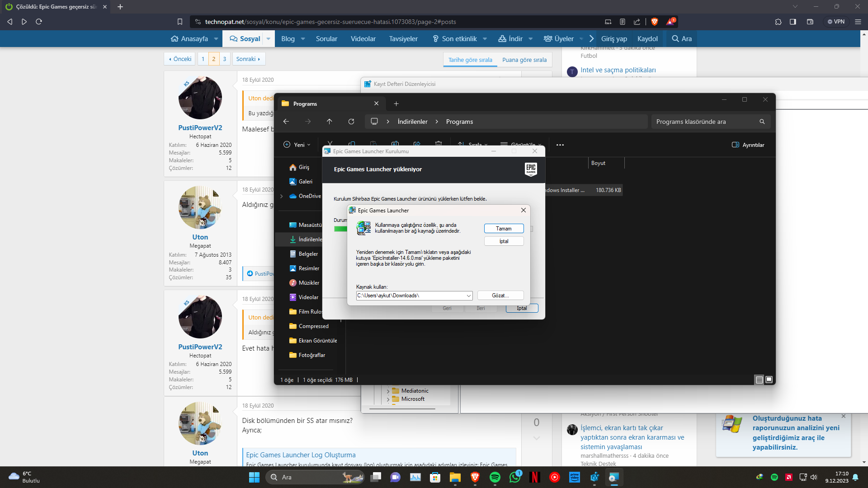Expand the OneDrive tree item

(x=282, y=196)
